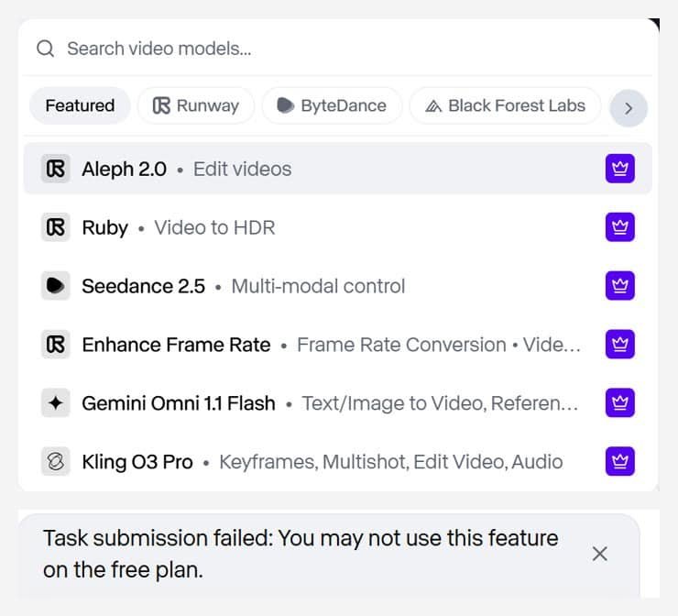
Task: Click the premium crown badge for Ruby
Action: (x=620, y=227)
